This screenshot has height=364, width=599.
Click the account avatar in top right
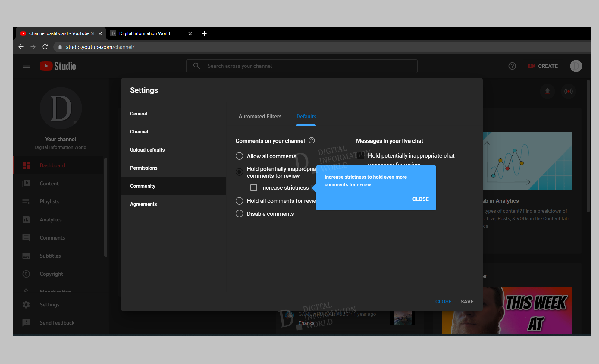[x=576, y=66]
